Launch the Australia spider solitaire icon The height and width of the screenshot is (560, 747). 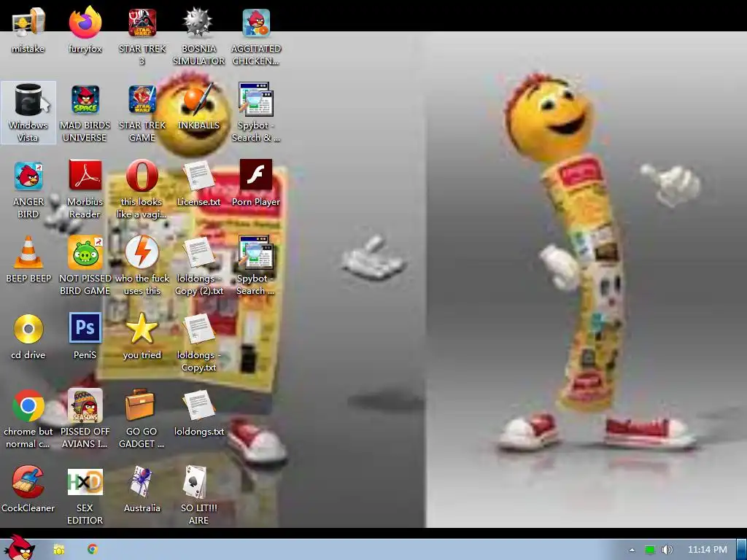coord(142,482)
